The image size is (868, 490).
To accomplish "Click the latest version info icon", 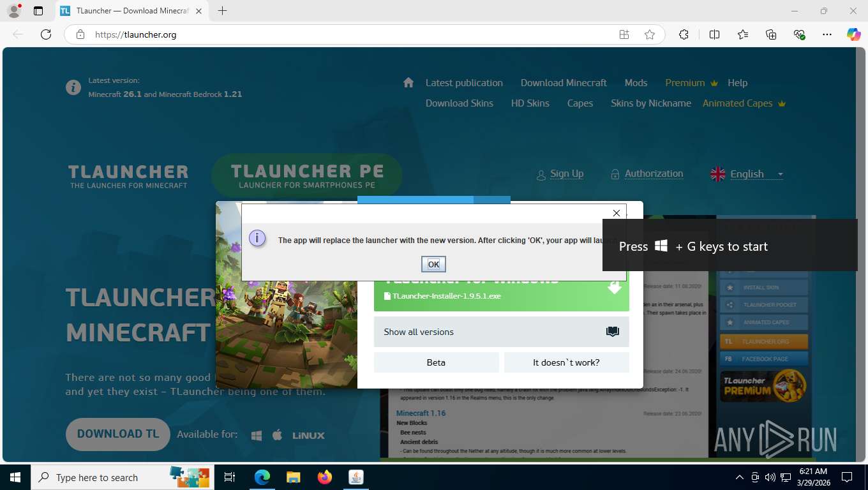I will click(x=73, y=87).
